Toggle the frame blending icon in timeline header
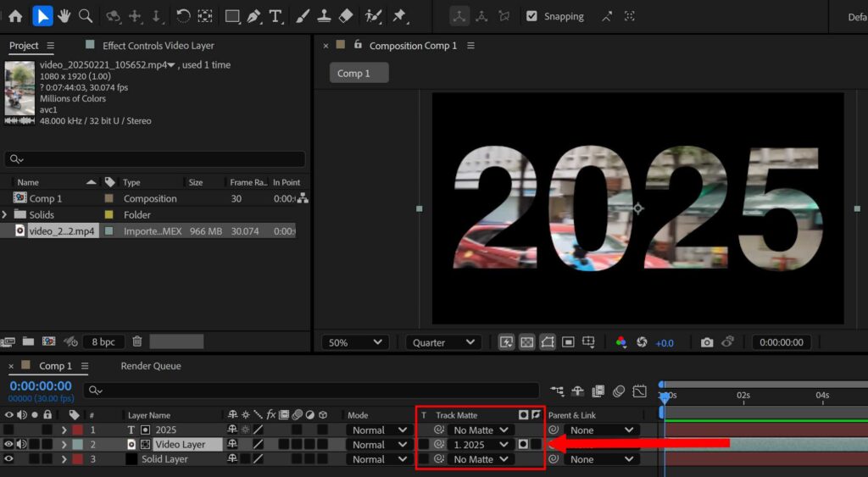Screen dimensions: 868x477 [598, 391]
